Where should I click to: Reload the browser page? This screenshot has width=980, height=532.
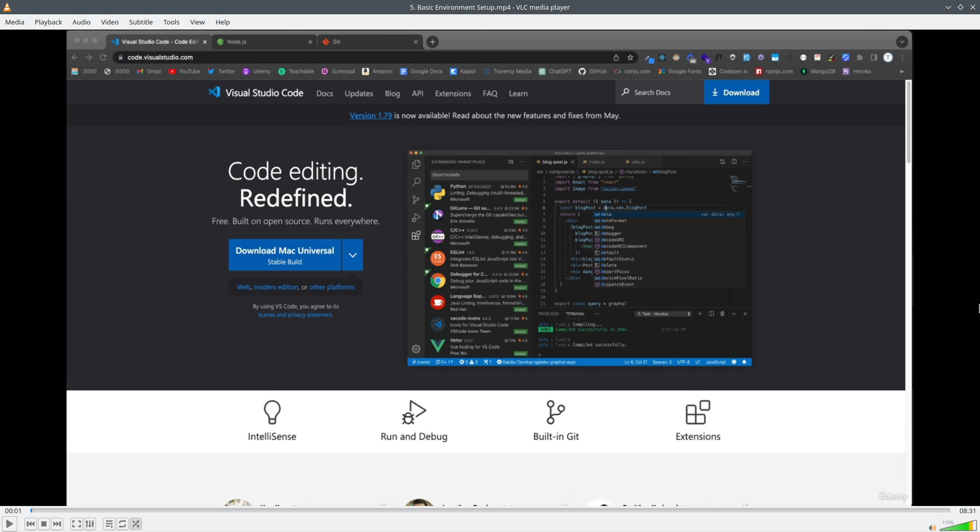[x=103, y=57]
